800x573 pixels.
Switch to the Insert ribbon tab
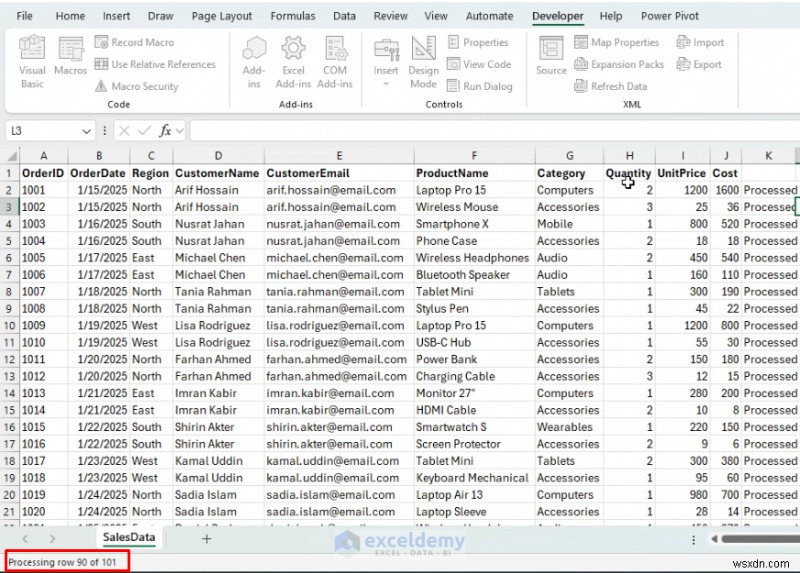(116, 16)
